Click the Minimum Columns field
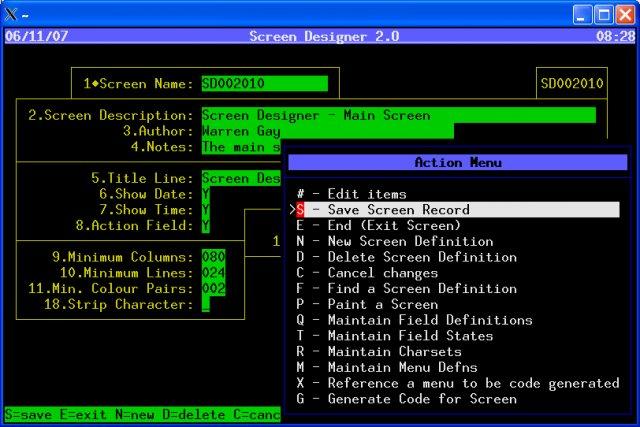Viewport: 640px width, 427px height. pyautogui.click(x=213, y=257)
